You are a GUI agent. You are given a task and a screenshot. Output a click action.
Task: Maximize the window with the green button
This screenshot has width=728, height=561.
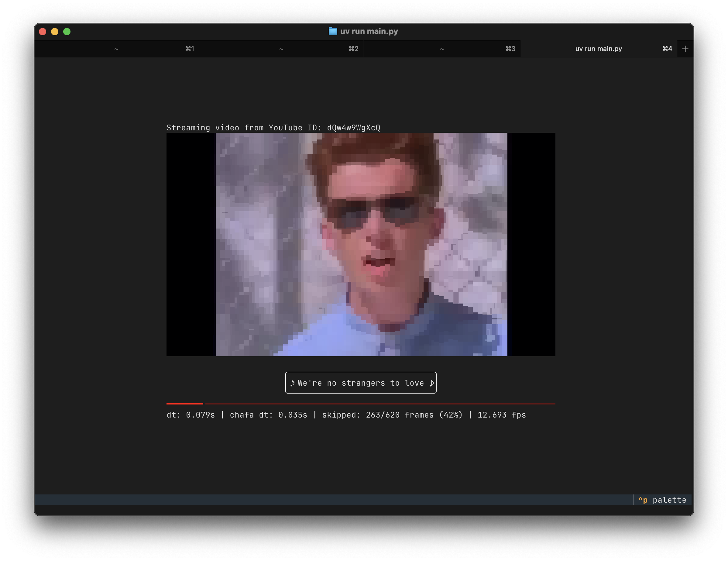coord(67,32)
